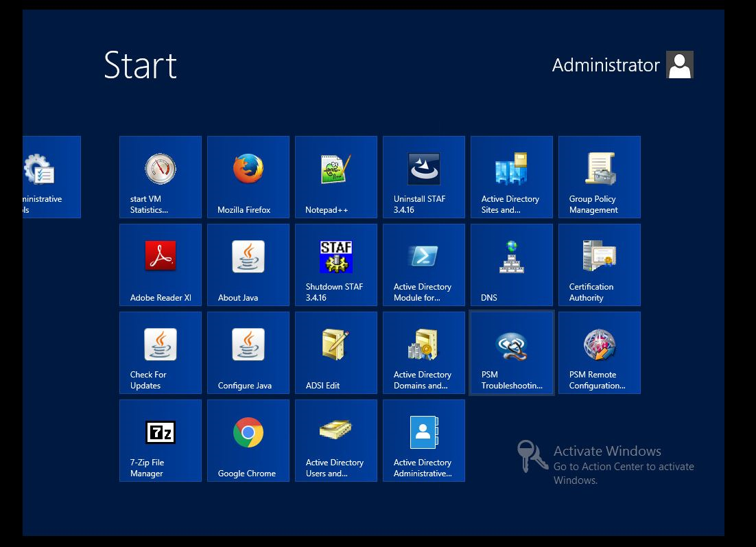Click Uninstall STAF 3.4.16 tile

423,177
